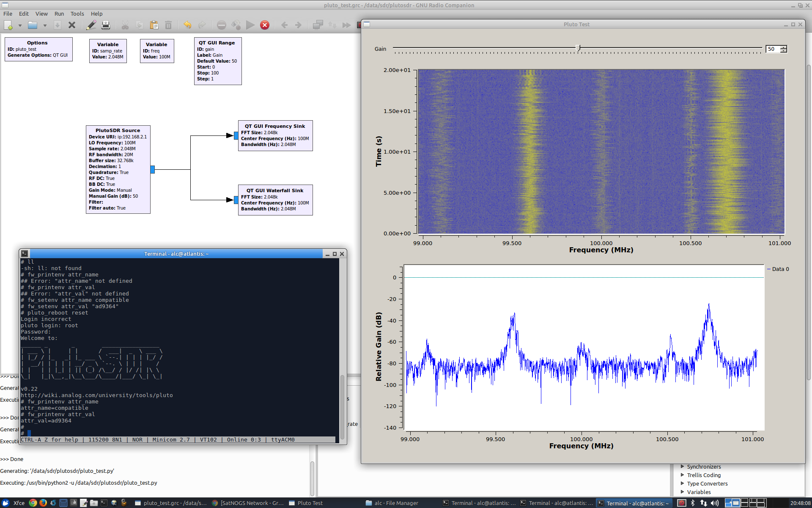Viewport: 812px width, 508px height.
Task: Close the current flow graph with X icon
Action: pyautogui.click(x=72, y=25)
